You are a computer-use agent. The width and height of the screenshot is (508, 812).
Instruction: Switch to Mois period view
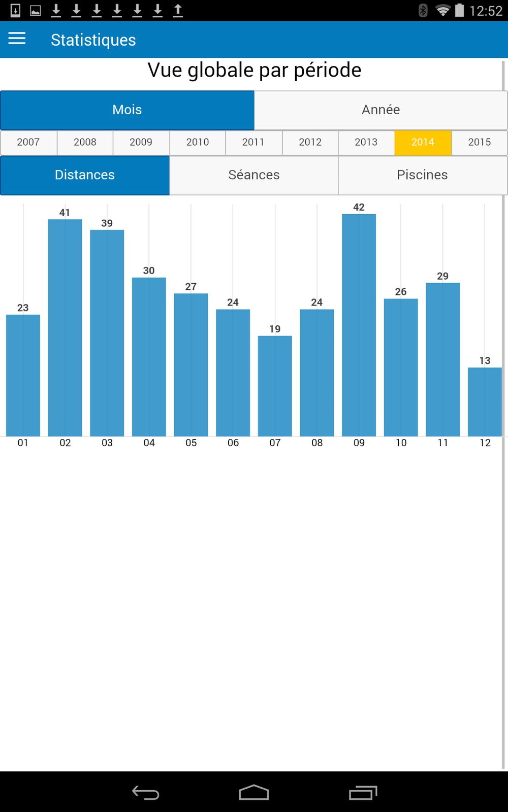click(127, 110)
